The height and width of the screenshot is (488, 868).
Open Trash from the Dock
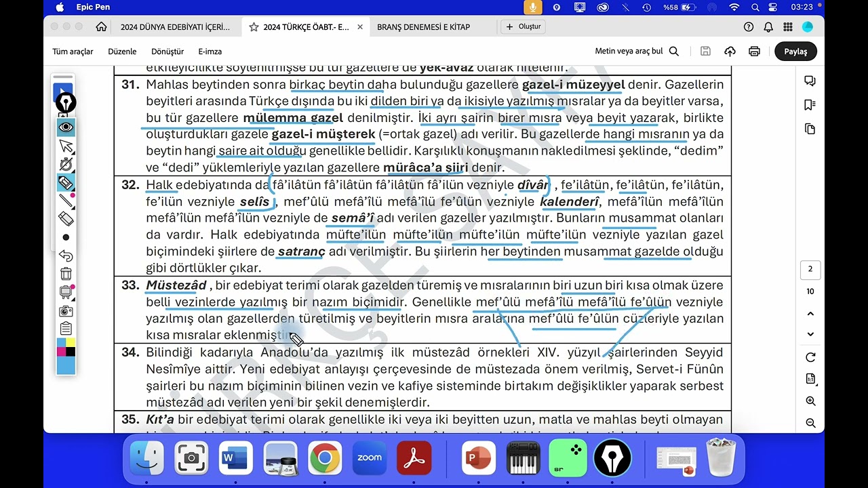click(721, 458)
